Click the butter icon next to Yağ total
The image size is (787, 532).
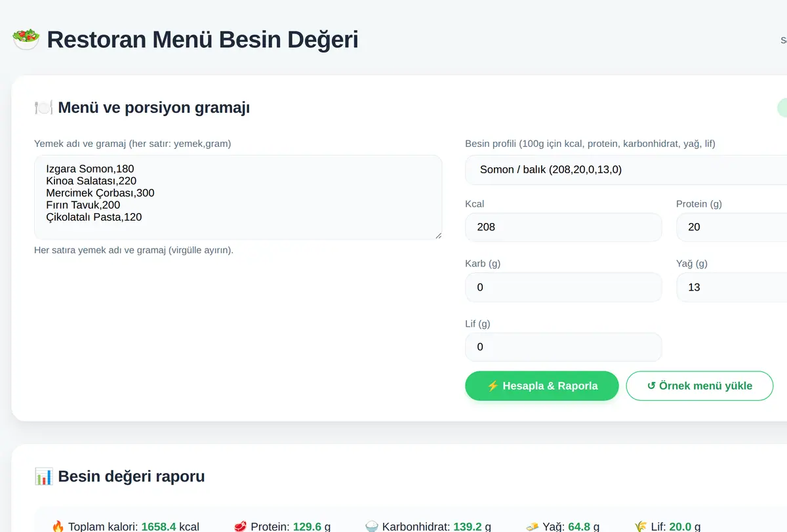pyautogui.click(x=532, y=527)
